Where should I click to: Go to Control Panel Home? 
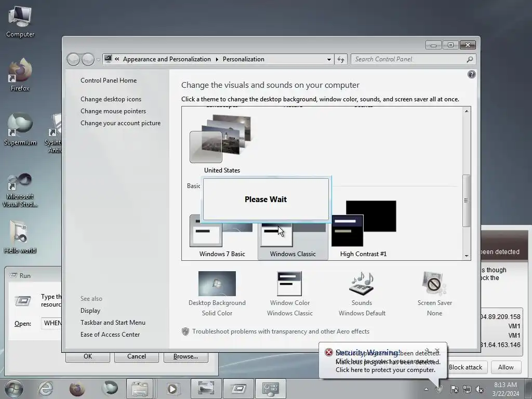109,81
